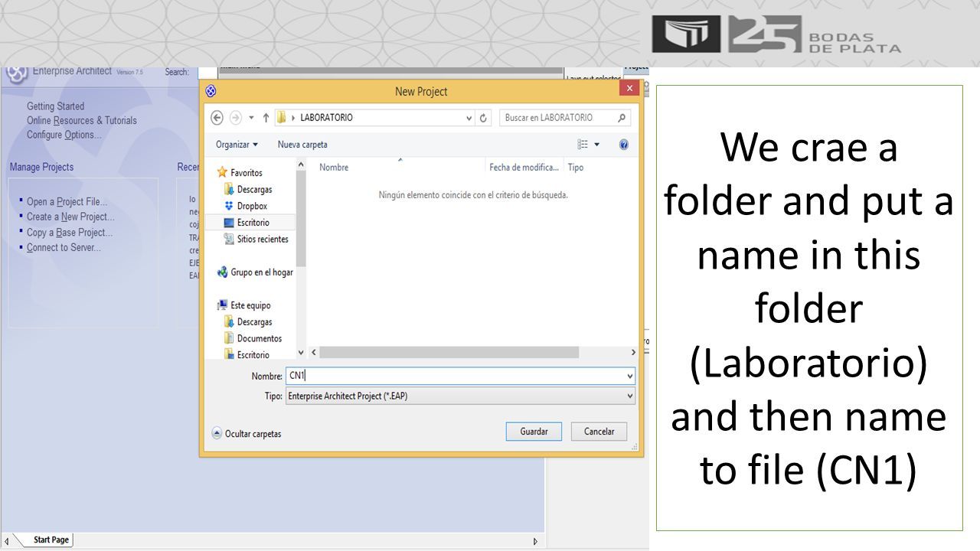Close the New Project dialog

pos(629,89)
